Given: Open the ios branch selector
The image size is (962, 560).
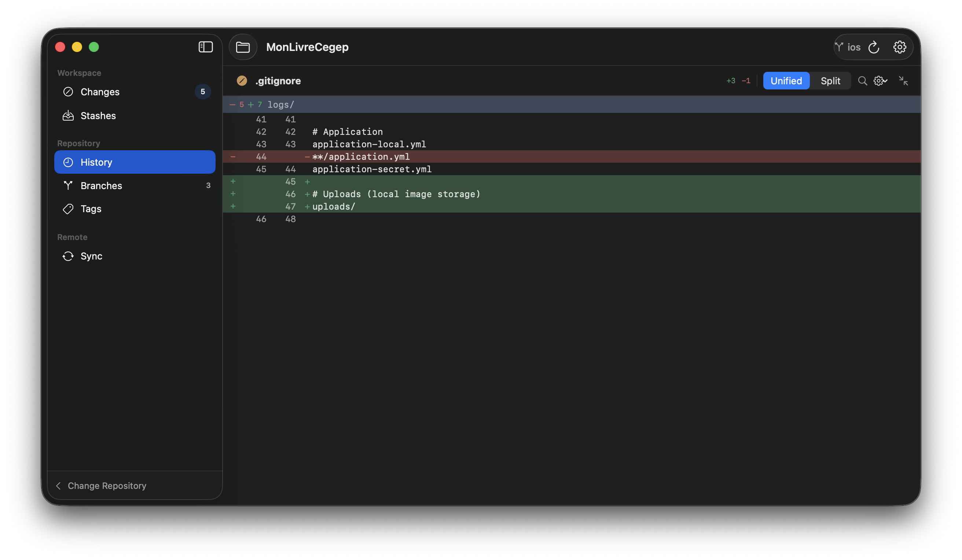Looking at the screenshot, I should coord(848,47).
